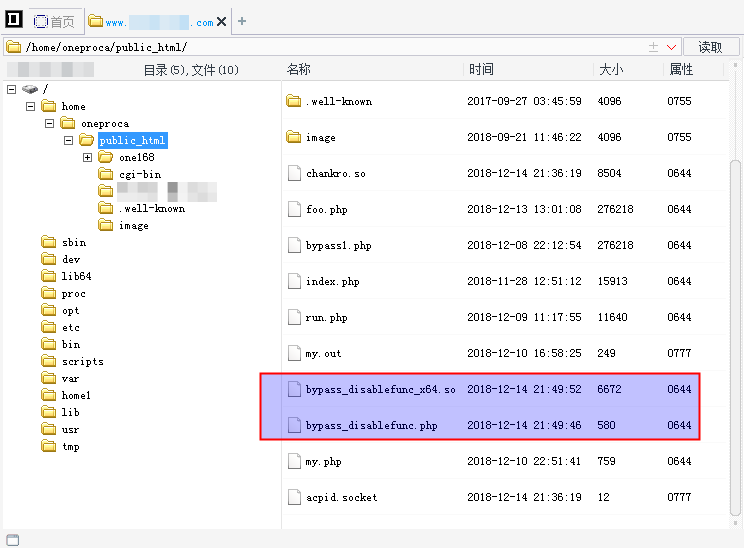Click bin folder icon in tree

point(49,344)
